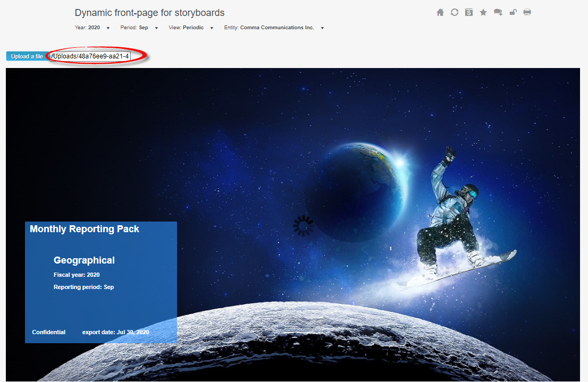Mark report as favorite with star icon
This screenshot has height=382, width=588.
click(483, 12)
